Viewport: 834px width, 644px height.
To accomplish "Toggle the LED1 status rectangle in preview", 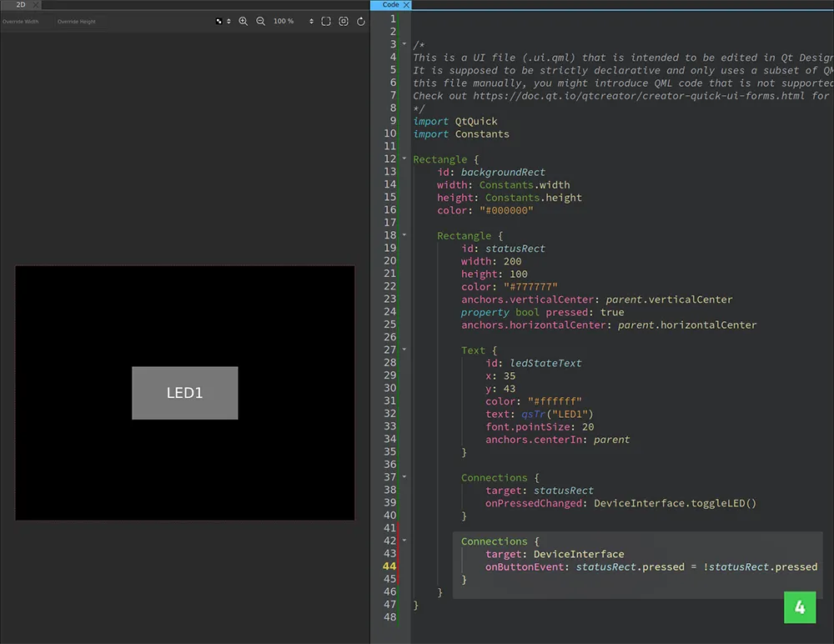I will pos(184,392).
